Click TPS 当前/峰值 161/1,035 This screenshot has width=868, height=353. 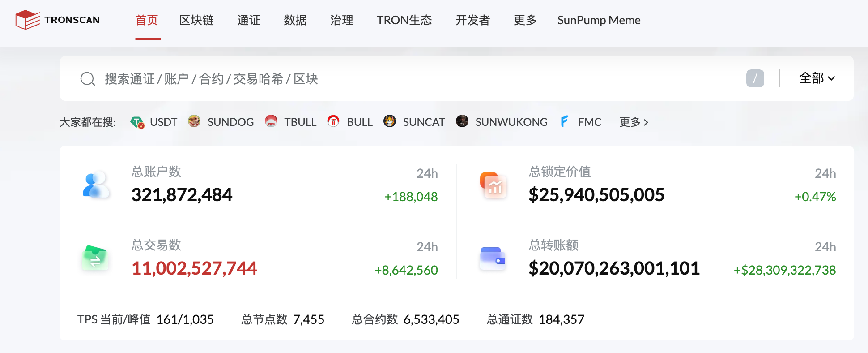(145, 319)
